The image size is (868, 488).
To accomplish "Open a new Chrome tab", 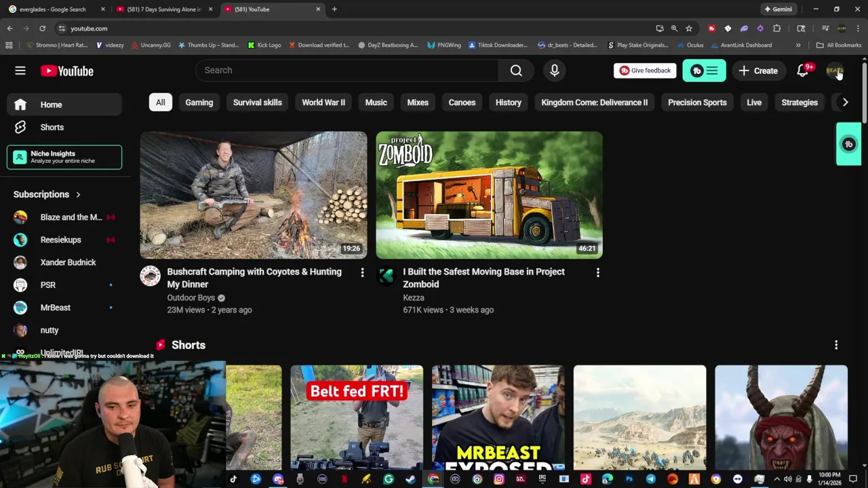I will (x=334, y=9).
